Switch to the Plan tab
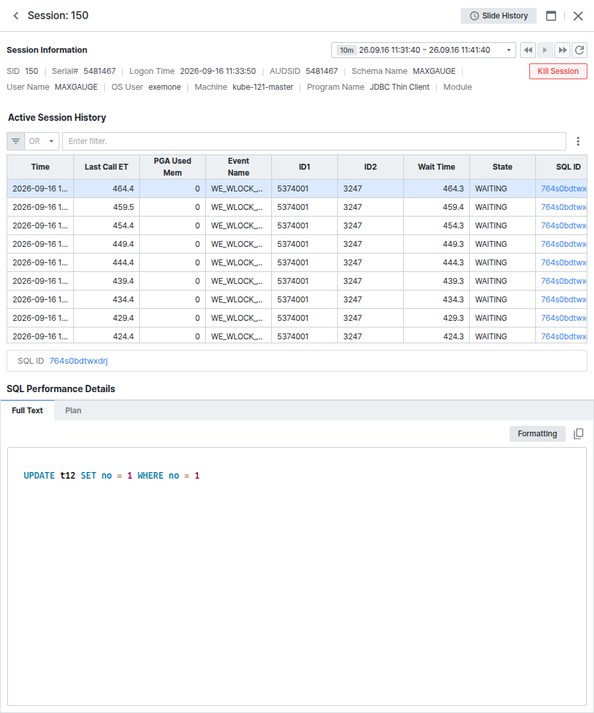 tap(73, 411)
